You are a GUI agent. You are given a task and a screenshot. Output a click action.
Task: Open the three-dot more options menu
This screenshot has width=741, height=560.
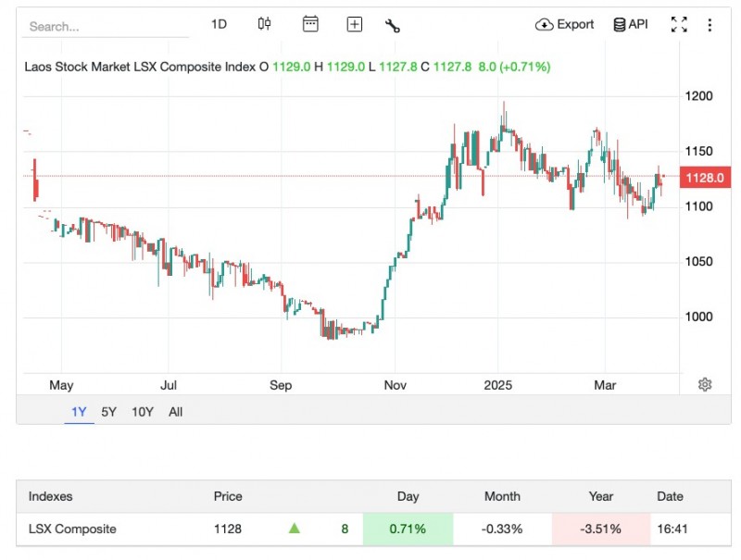710,25
